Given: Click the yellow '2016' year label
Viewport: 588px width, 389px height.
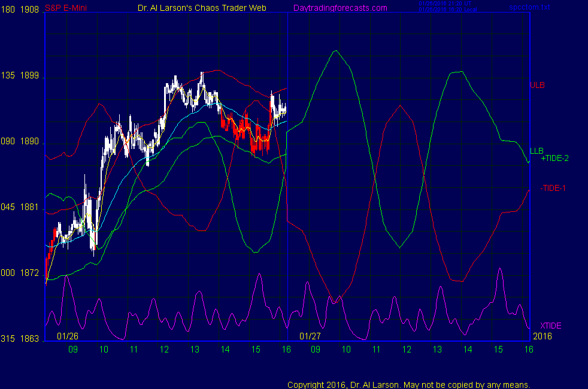Looking at the screenshot, I should 542,336.
